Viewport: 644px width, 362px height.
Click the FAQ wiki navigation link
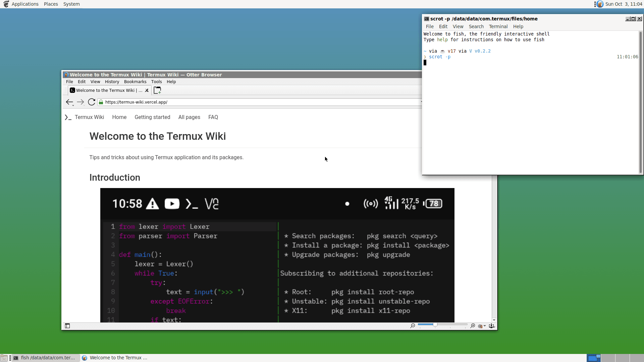tap(213, 117)
